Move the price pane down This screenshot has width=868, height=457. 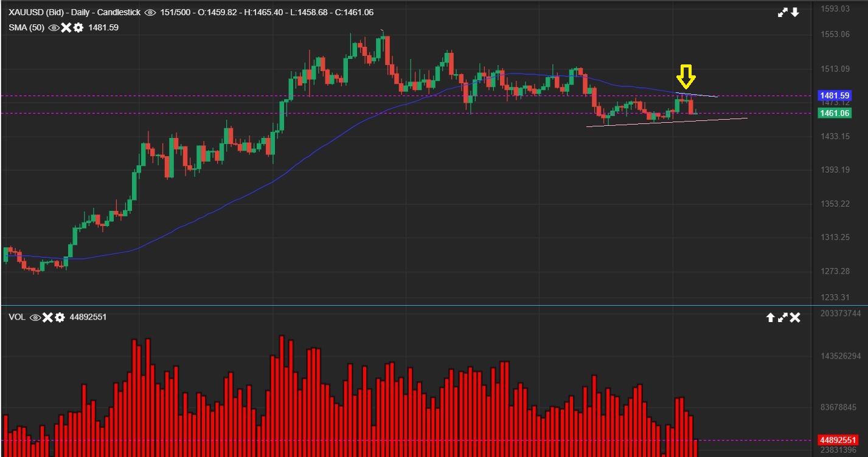click(795, 12)
